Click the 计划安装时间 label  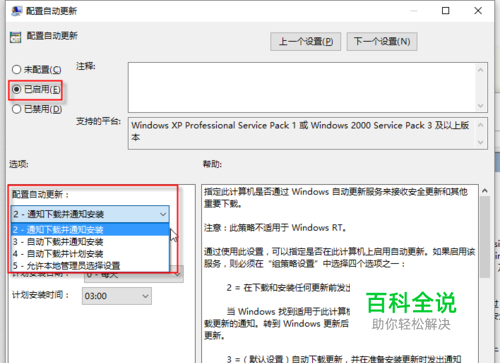click(x=41, y=295)
